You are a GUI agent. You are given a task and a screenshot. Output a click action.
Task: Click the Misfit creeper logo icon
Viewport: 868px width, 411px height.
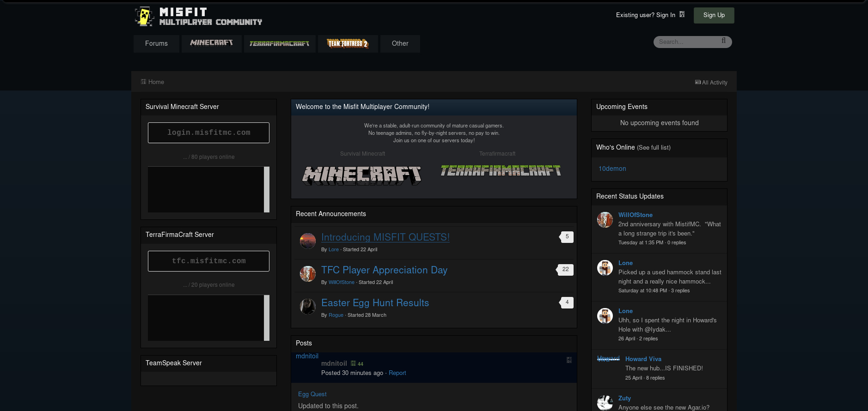click(x=144, y=17)
